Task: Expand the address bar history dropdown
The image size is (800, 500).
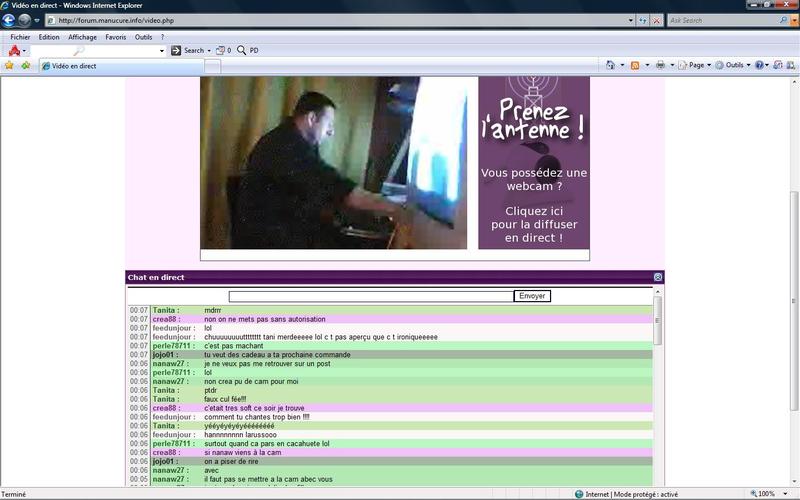Action: point(629,20)
